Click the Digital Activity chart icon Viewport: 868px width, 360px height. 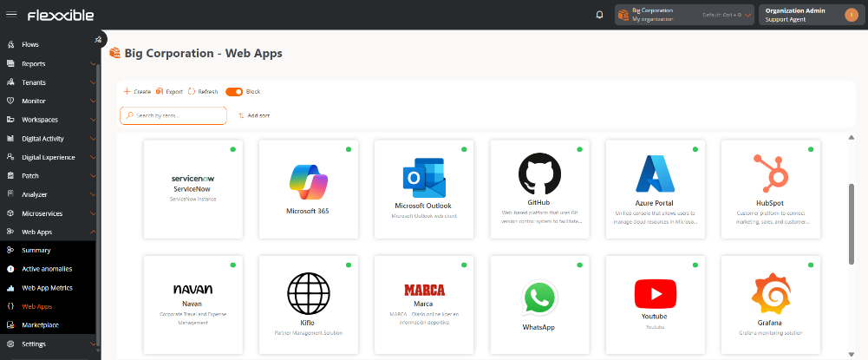click(x=10, y=139)
